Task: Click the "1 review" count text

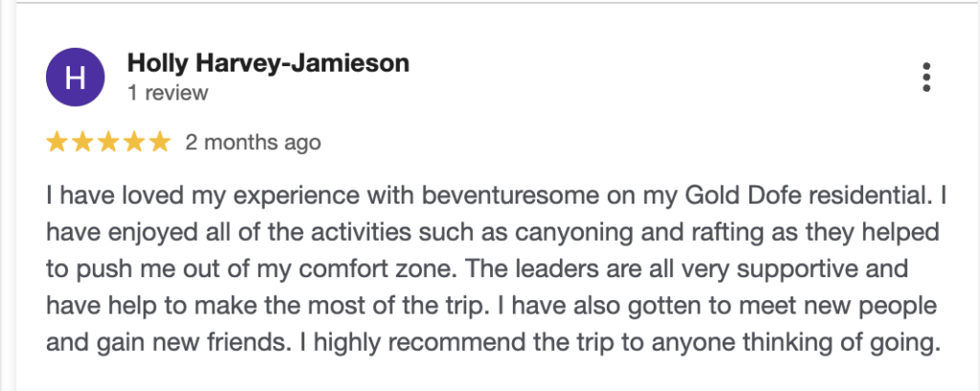Action: (167, 93)
